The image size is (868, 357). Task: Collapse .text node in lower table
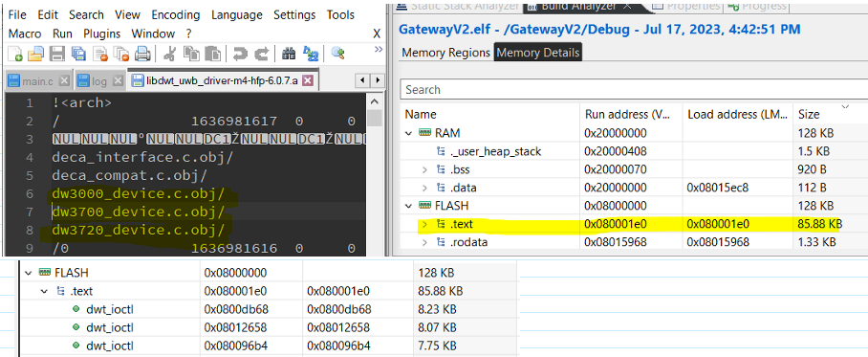44,291
